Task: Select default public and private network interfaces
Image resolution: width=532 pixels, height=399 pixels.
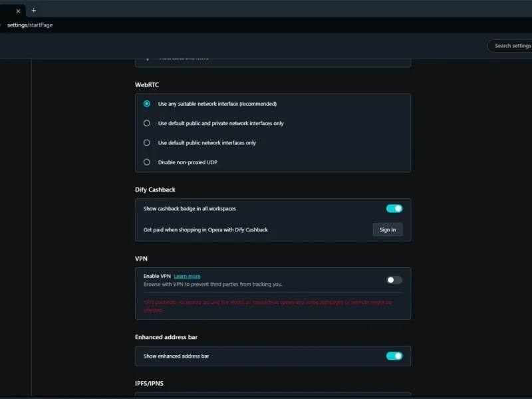Action: 146,123
